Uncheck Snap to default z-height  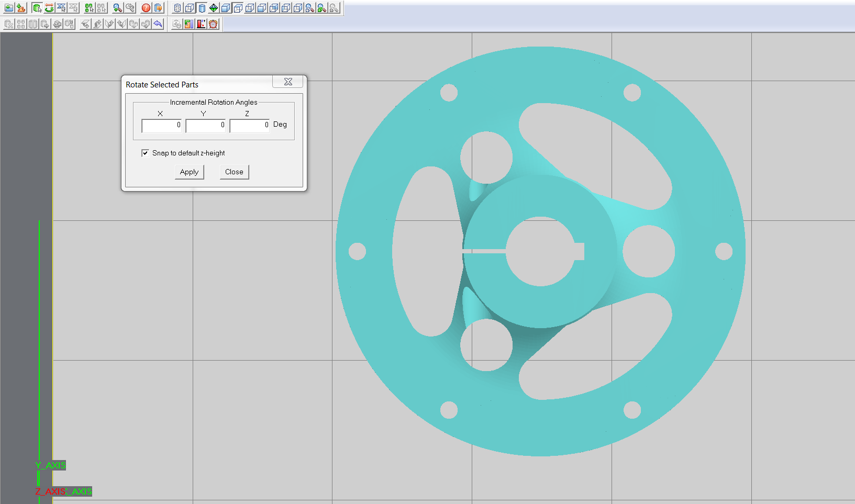pos(145,153)
